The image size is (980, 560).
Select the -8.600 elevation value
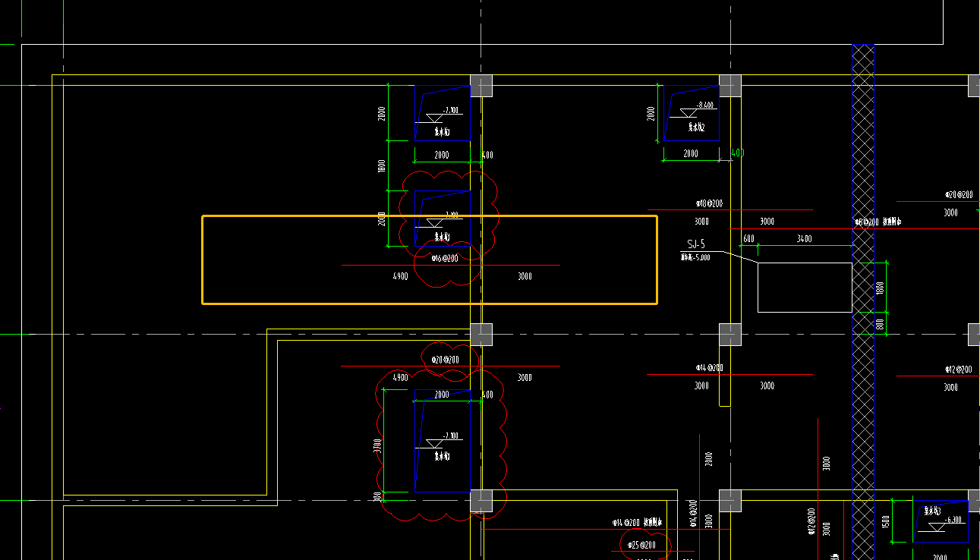[x=704, y=105]
